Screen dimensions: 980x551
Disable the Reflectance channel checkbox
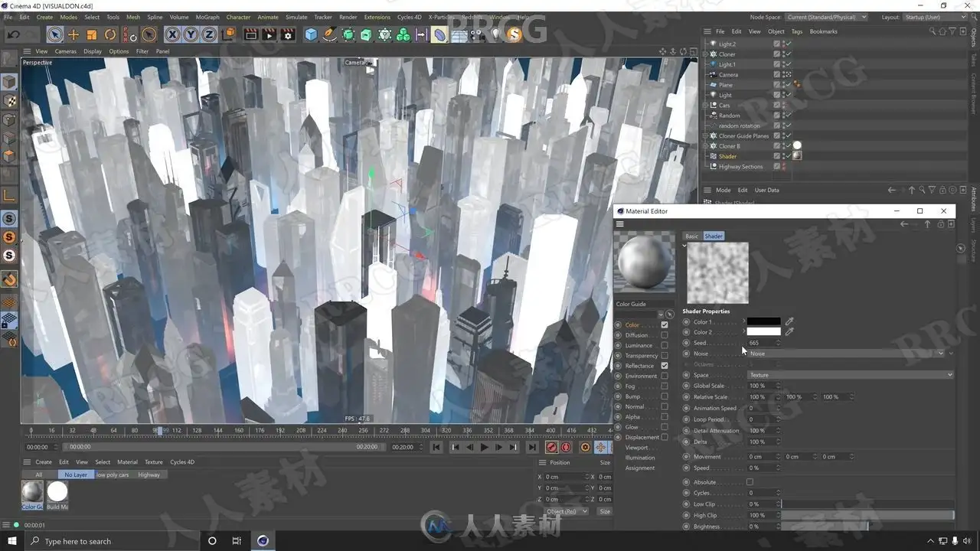[x=664, y=366]
